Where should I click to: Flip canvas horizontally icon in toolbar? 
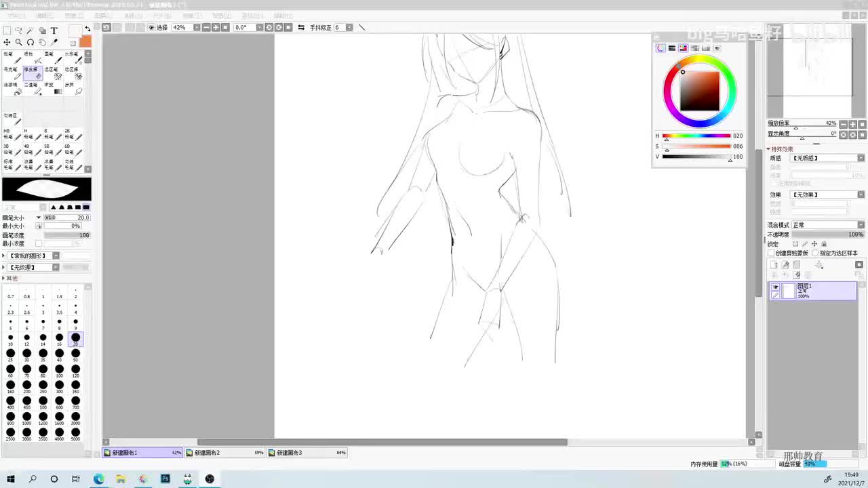[301, 27]
